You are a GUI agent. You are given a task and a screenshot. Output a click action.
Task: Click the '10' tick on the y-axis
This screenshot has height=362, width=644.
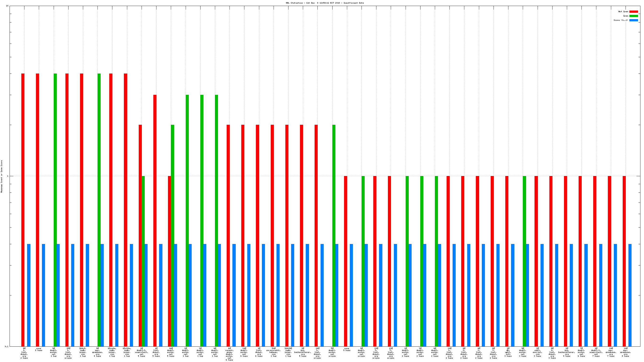click(7, 6)
